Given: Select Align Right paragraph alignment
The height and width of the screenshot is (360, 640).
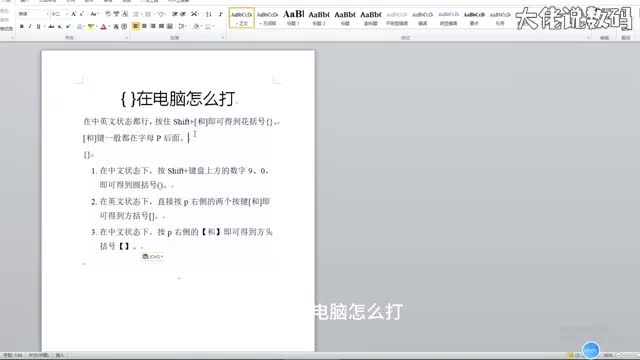Looking at the screenshot, I should (153, 26).
